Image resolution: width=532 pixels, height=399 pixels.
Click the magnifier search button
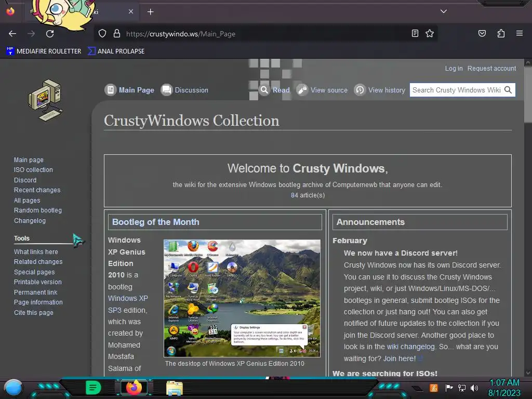pos(508,90)
